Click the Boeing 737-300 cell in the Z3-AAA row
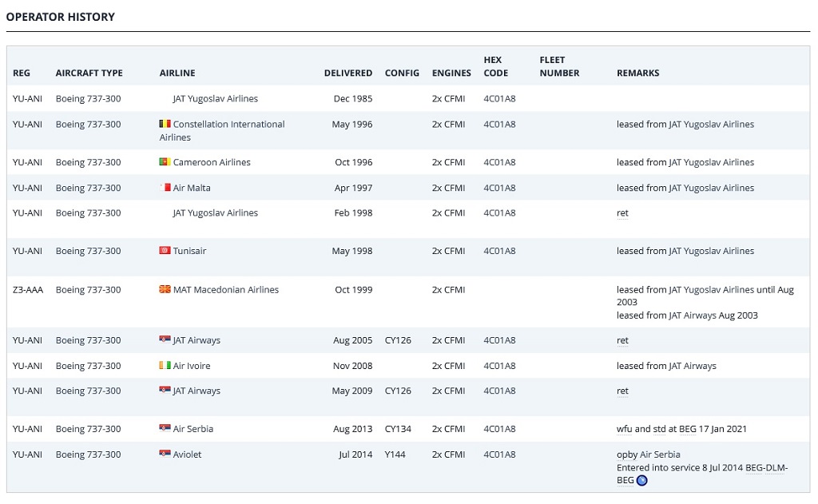 point(88,290)
